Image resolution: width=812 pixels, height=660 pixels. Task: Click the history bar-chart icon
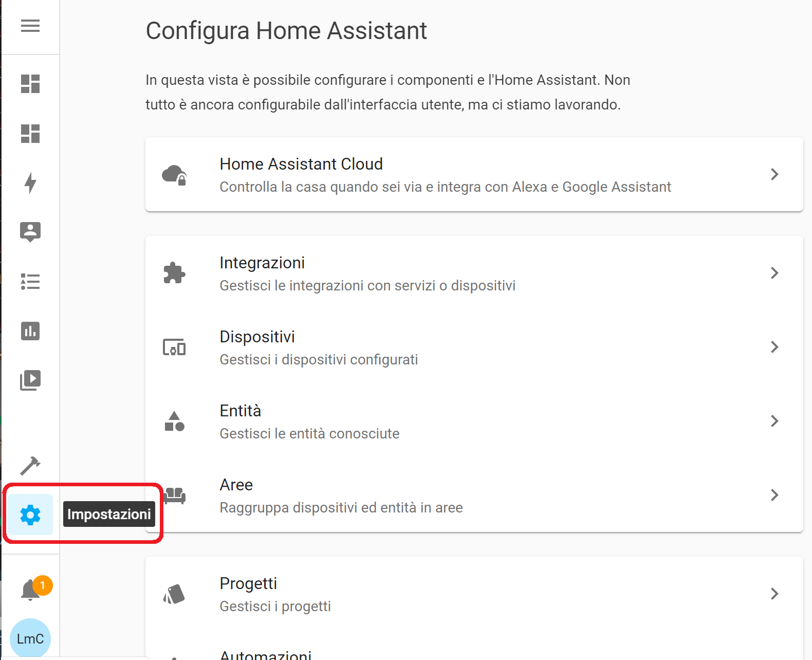[x=30, y=331]
